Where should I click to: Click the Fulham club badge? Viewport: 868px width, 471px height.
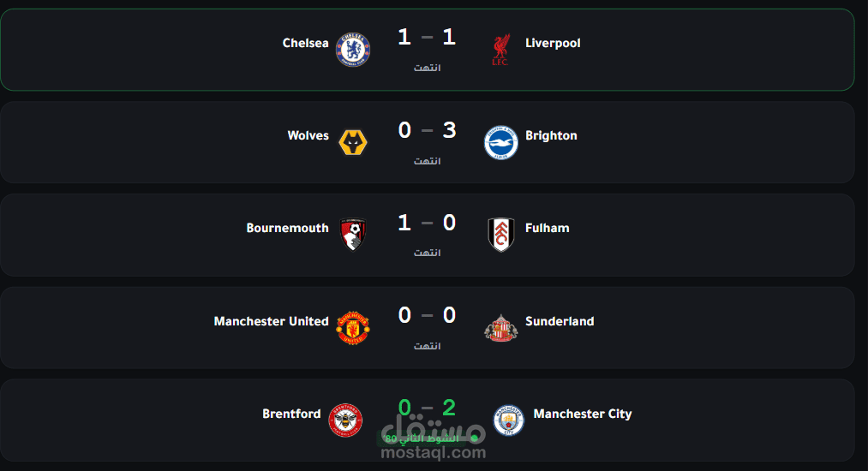point(501,235)
